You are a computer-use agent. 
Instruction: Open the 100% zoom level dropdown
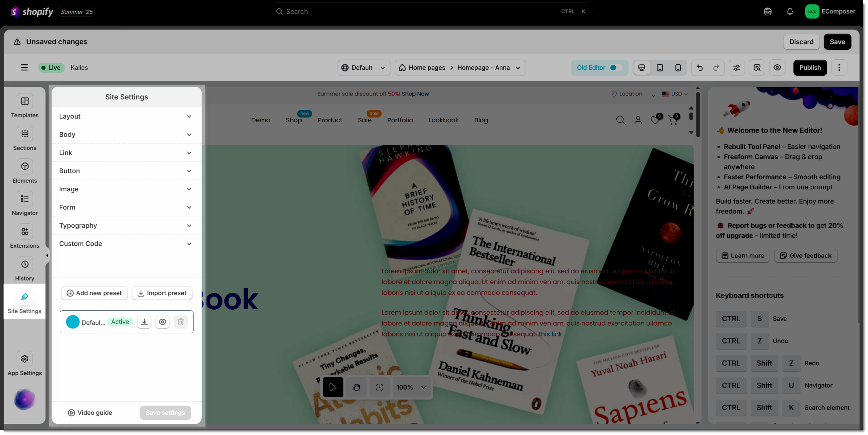411,388
